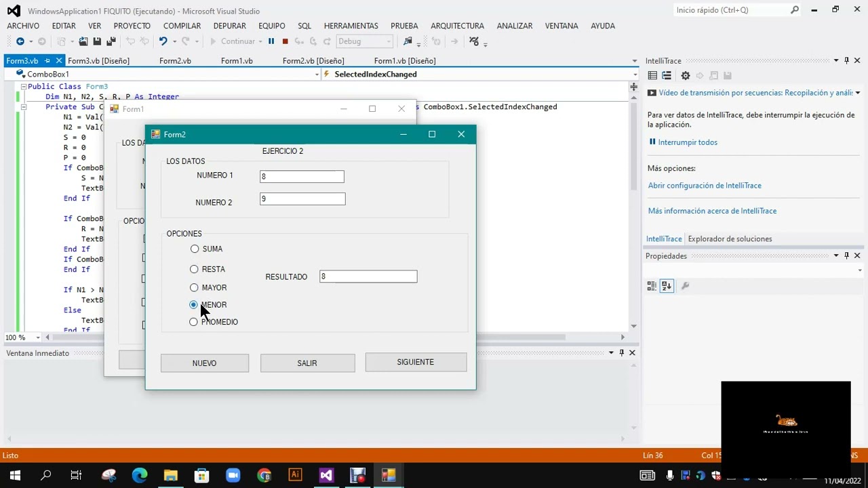Pin the Propiedades panel
The width and height of the screenshot is (868, 488).
click(846, 256)
